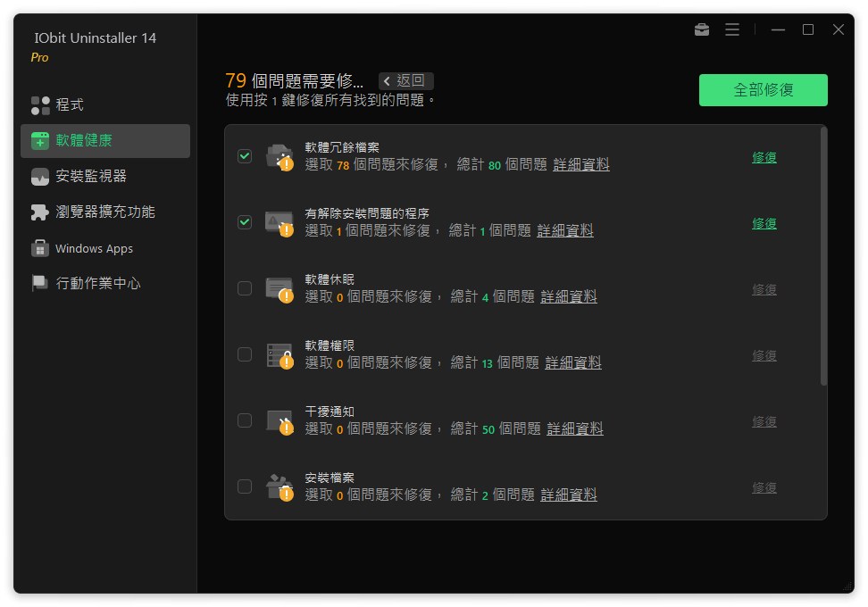Open 詳細資料 for 軟體權限
Viewport: 868px width, 607px height.
573,363
